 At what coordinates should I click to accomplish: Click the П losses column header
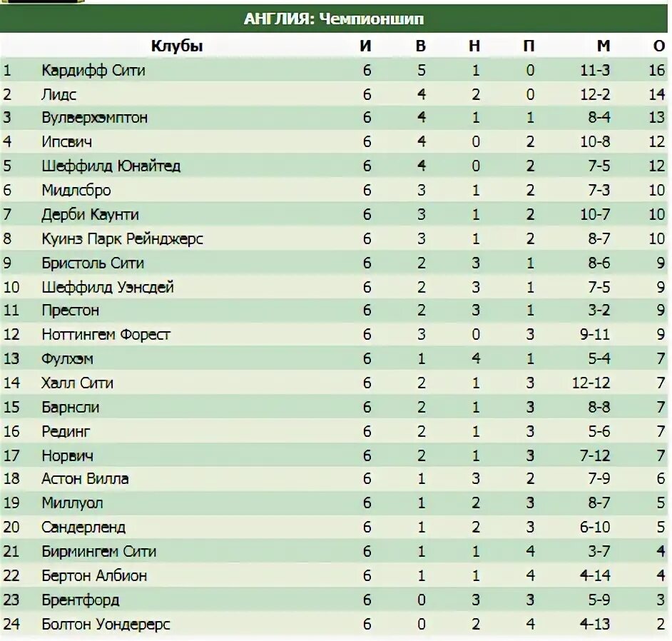(529, 46)
